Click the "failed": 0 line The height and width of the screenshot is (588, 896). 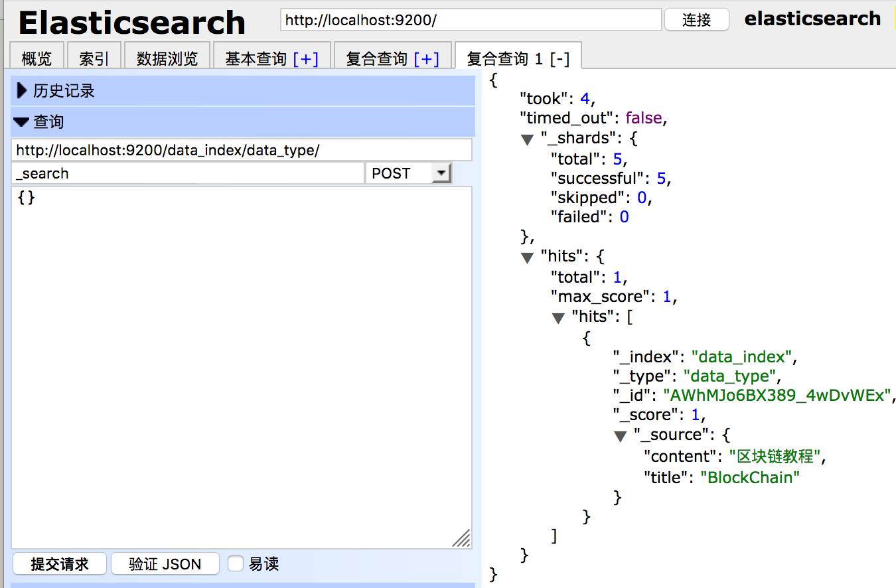589,217
